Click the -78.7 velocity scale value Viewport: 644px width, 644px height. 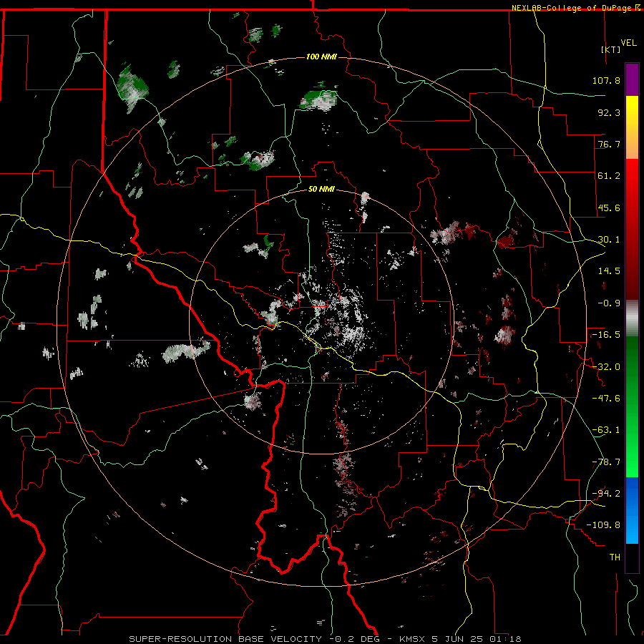pos(606,462)
